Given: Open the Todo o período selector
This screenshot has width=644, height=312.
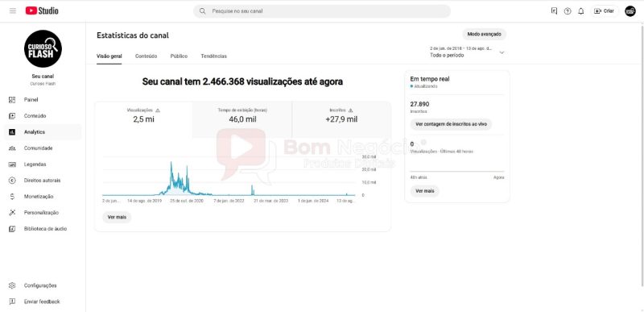Looking at the screenshot, I should click(467, 52).
